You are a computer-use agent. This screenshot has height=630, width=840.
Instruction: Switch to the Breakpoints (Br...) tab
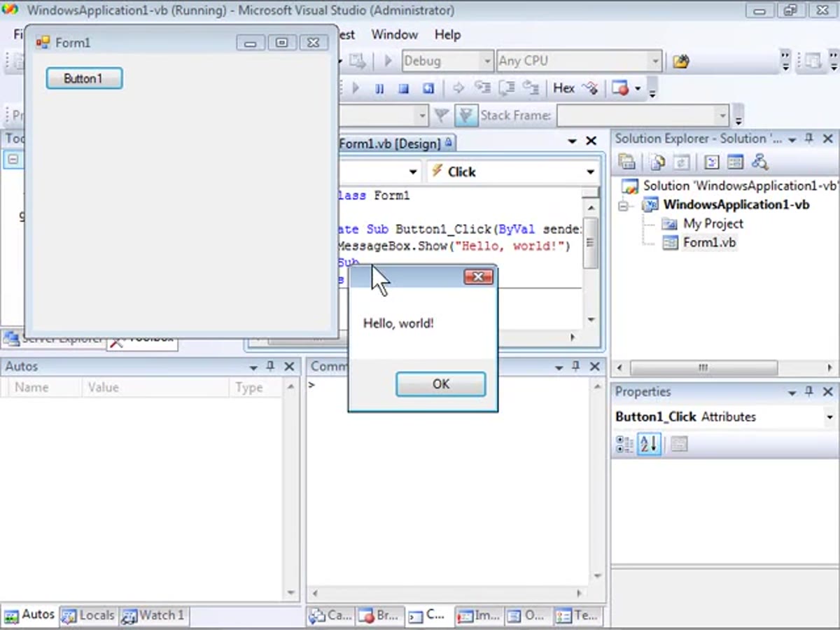coord(379,615)
